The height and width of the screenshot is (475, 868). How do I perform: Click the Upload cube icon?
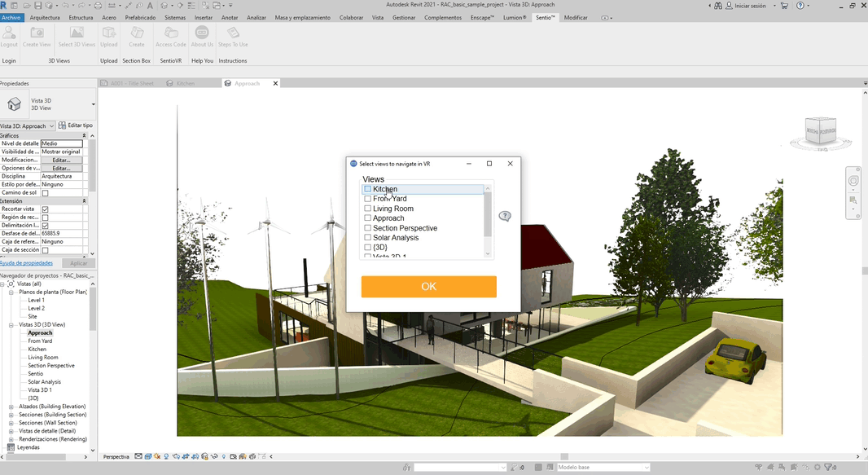tap(108, 33)
